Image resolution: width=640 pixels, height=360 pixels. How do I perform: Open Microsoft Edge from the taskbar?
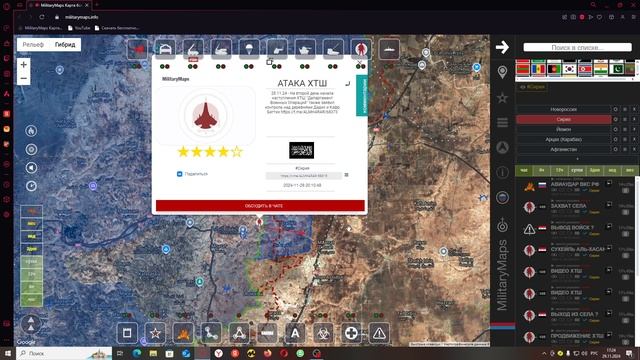[x=137, y=353]
